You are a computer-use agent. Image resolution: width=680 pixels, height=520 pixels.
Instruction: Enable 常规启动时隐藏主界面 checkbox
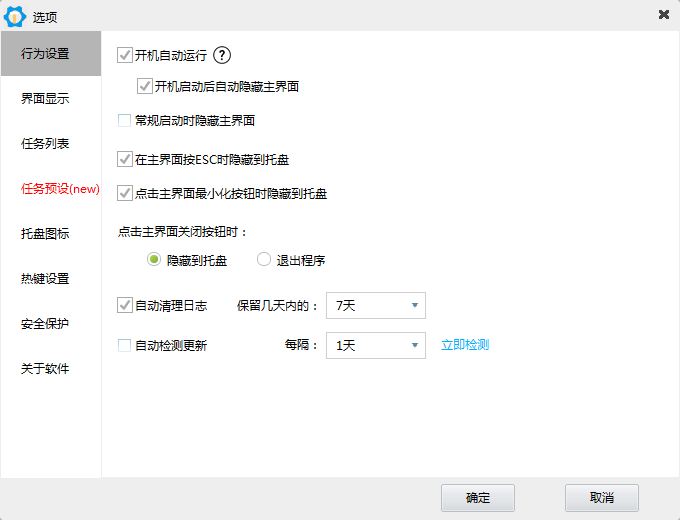[125, 121]
